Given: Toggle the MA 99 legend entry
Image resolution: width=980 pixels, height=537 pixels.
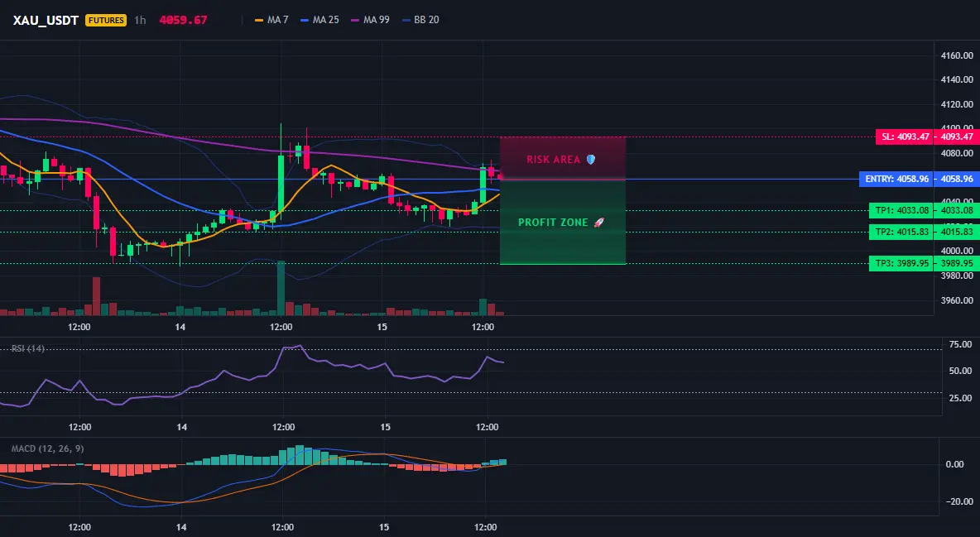Looking at the screenshot, I should click(370, 20).
